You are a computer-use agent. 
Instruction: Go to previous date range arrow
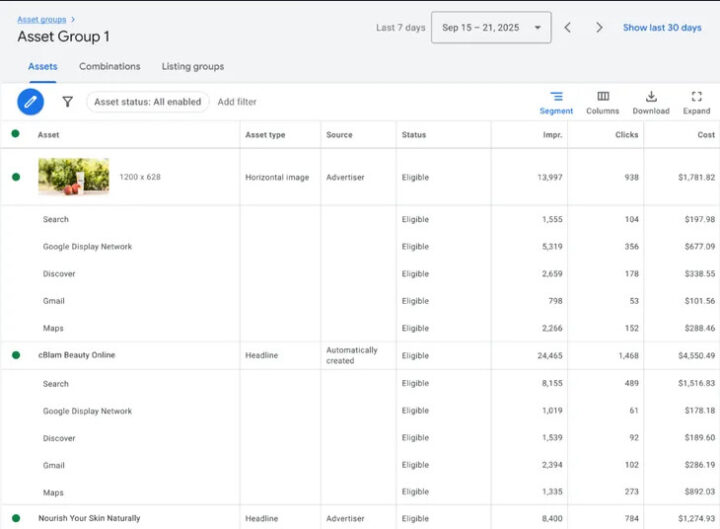point(568,28)
